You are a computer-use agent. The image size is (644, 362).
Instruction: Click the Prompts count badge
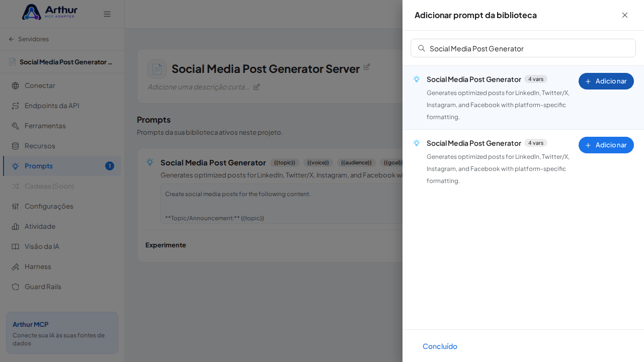click(x=110, y=166)
